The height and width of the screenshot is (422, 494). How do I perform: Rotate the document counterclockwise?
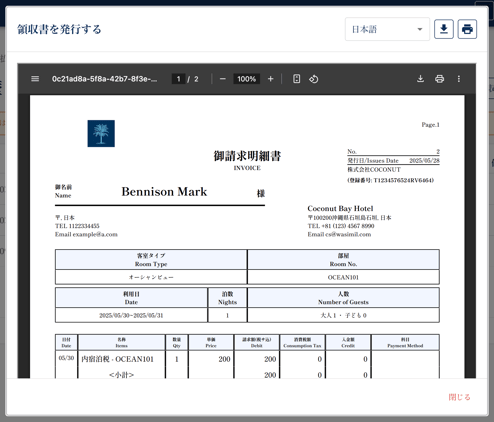tap(314, 79)
